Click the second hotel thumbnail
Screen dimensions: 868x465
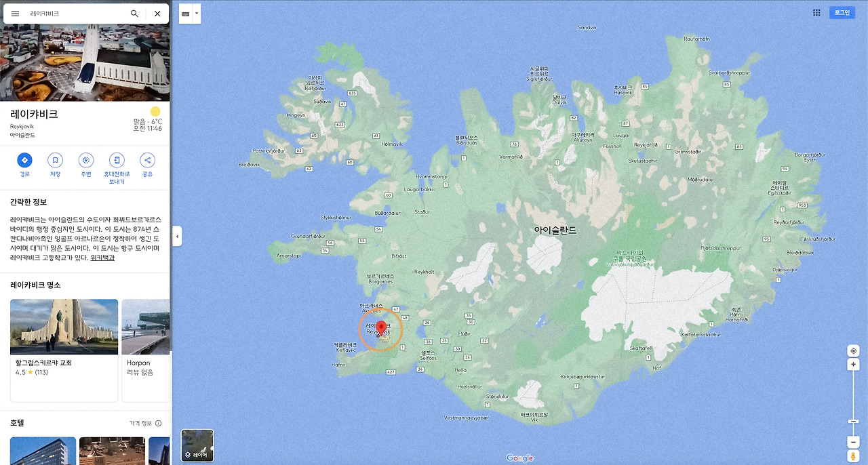(112, 451)
